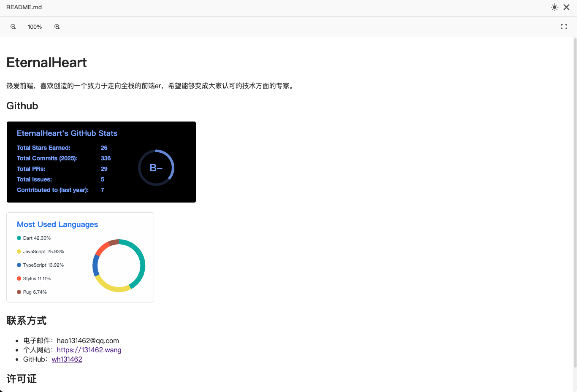This screenshot has width=577, height=392.
Task: Click the 联系方式 section heading
Action: click(x=27, y=321)
